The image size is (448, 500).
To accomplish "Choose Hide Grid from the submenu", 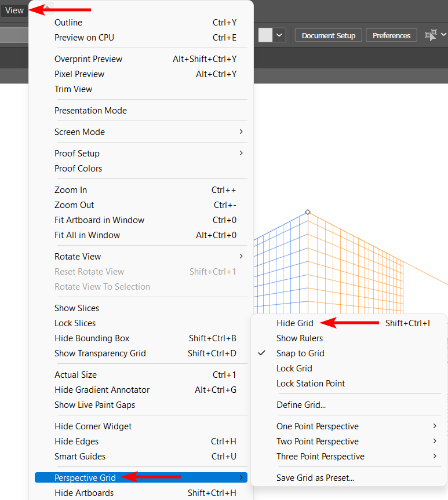I will coord(294,323).
